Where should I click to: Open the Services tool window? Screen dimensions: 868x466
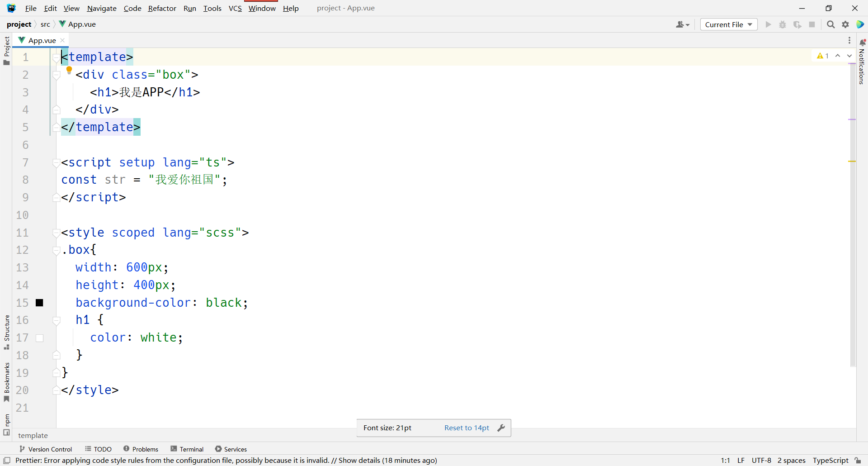231,449
